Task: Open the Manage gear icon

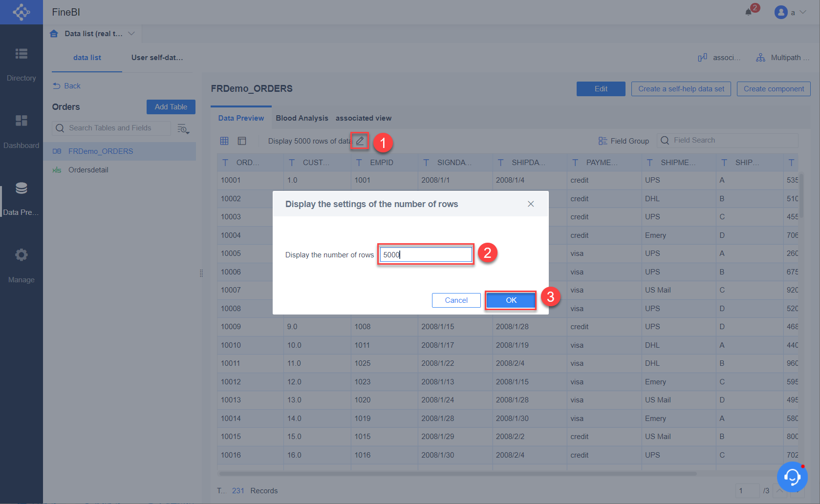Action: click(21, 255)
